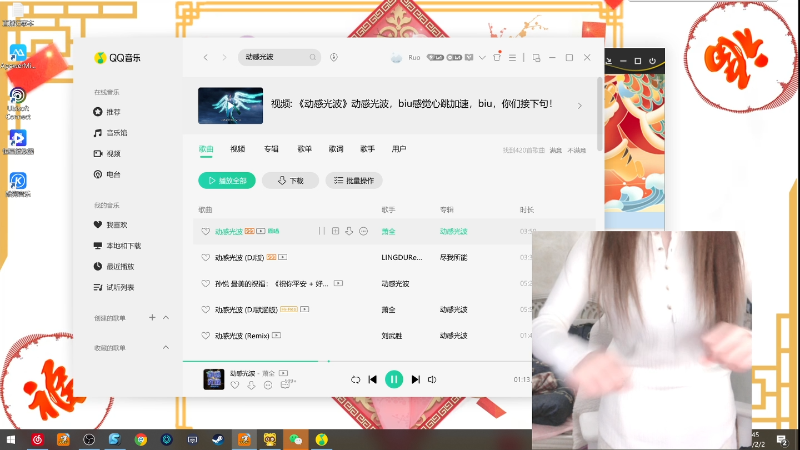
Task: Switch to the 歌手 tab
Action: tap(367, 149)
